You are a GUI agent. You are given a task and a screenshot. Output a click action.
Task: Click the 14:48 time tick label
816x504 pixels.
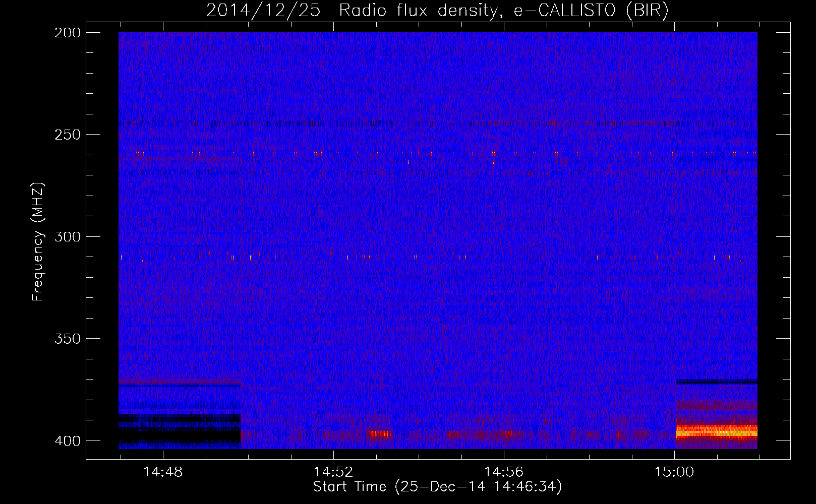coord(163,472)
